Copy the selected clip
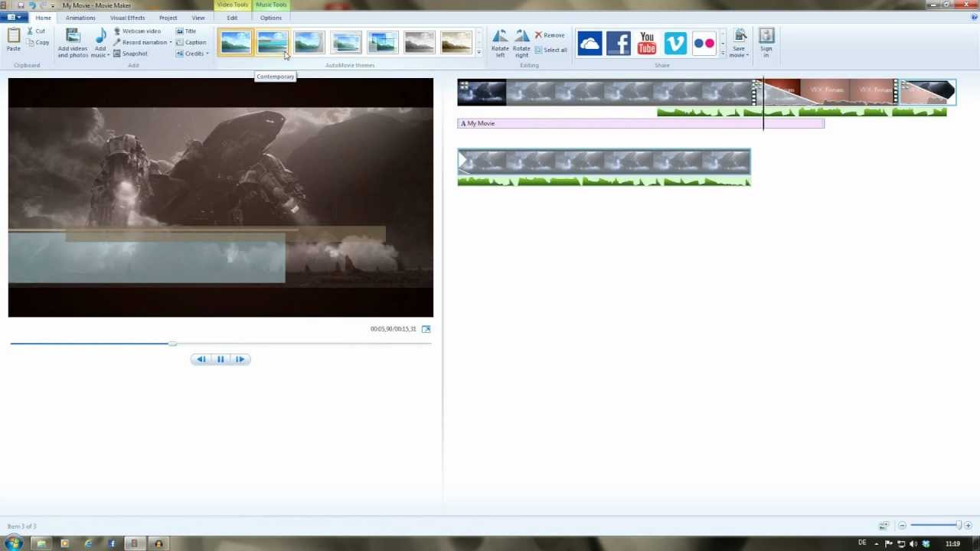 pos(38,42)
